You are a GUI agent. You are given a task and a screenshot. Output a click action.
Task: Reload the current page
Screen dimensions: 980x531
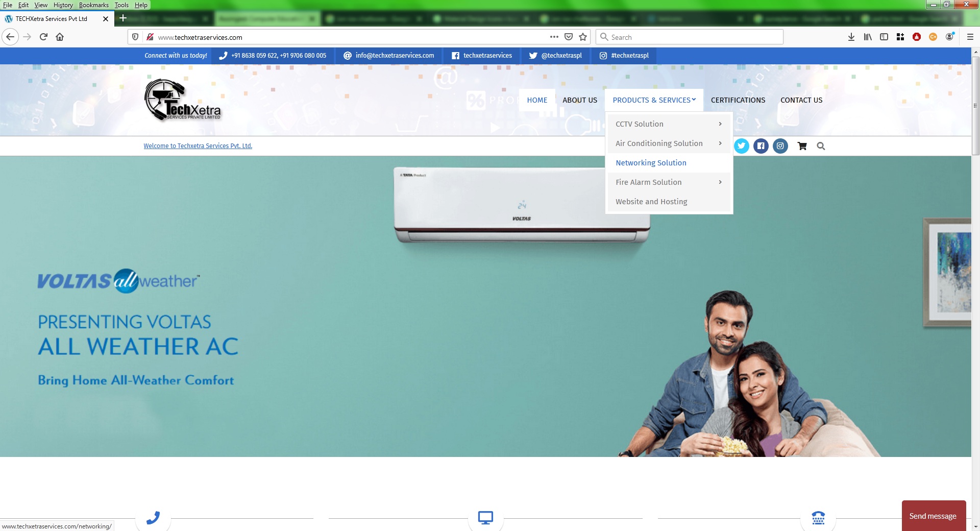tap(43, 37)
